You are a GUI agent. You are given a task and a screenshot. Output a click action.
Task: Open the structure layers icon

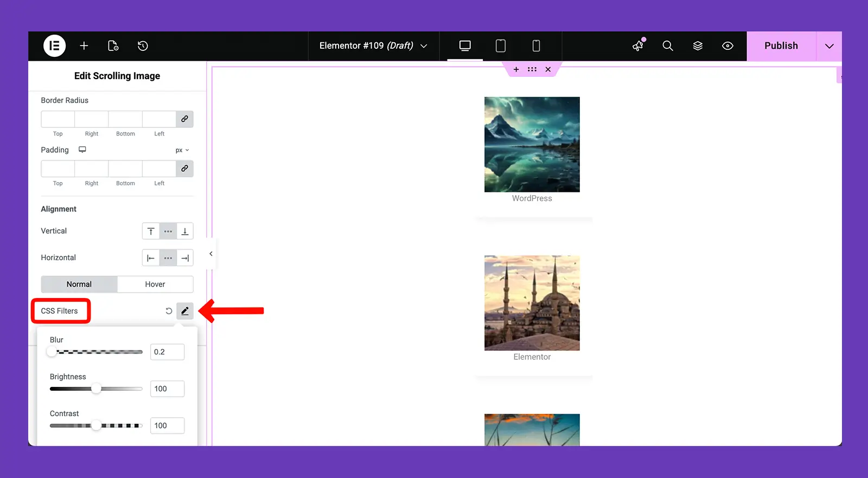[x=698, y=46]
